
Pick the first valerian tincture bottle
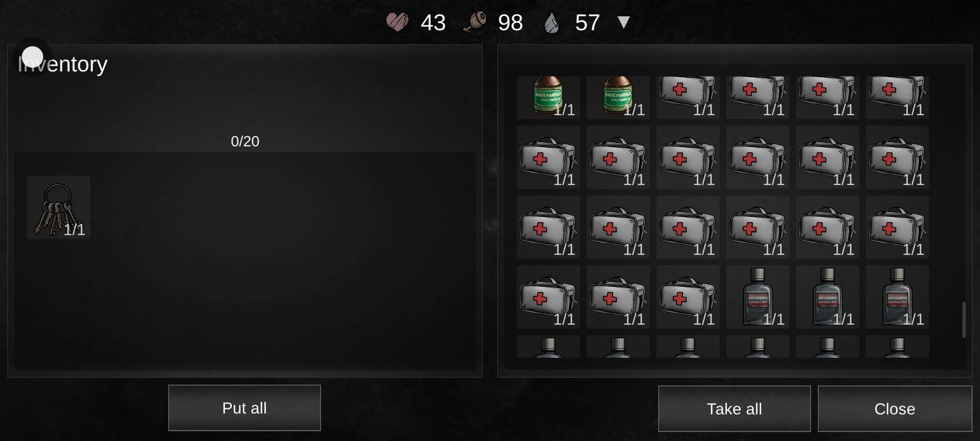(548, 97)
